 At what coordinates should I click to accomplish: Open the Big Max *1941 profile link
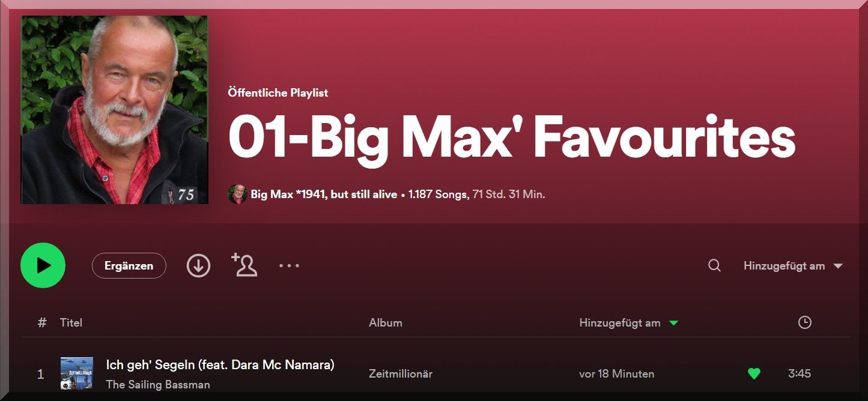click(324, 194)
